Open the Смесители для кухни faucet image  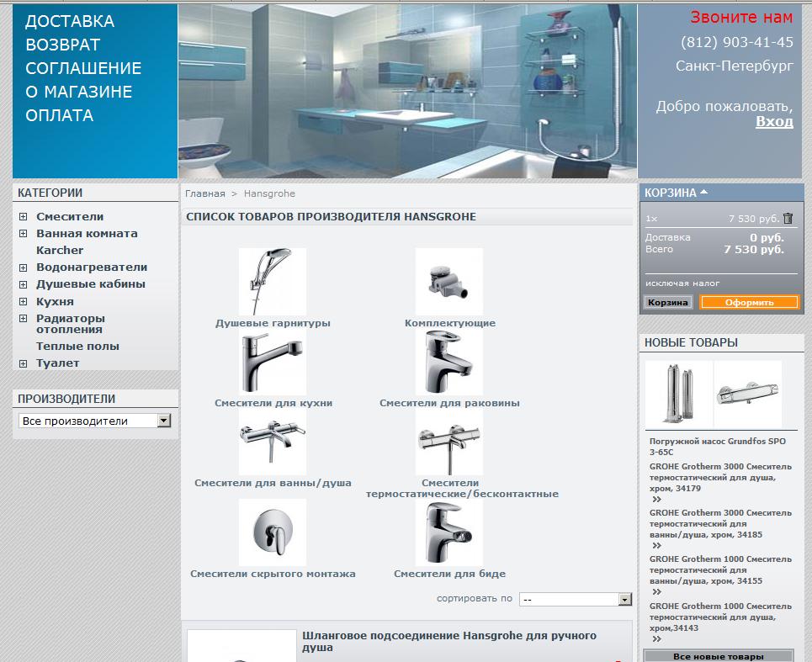pyautogui.click(x=273, y=363)
